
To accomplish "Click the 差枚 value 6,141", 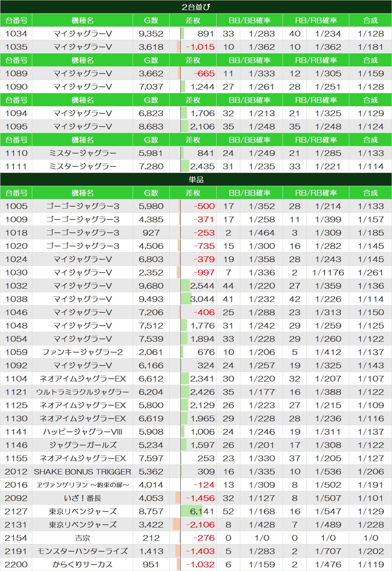I will pyautogui.click(x=203, y=511).
